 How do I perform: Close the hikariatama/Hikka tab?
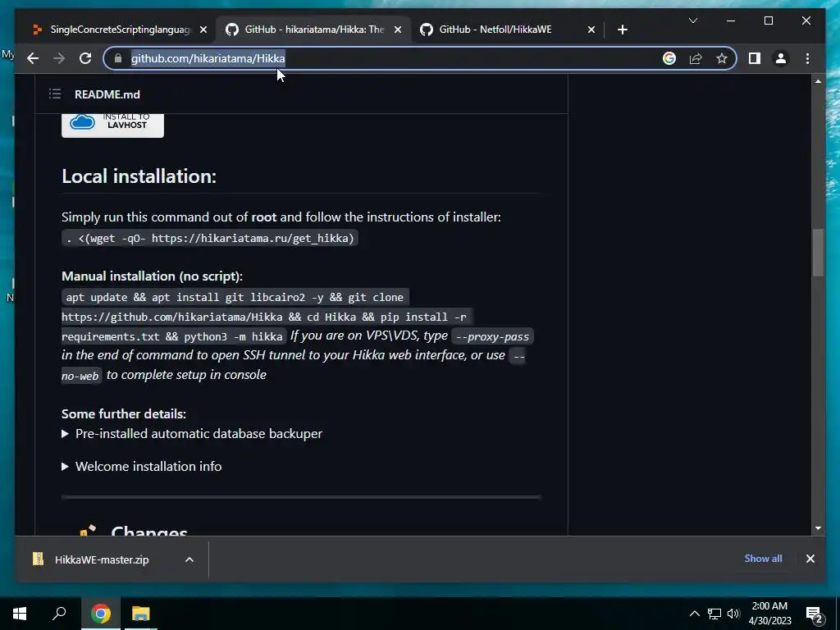[x=398, y=30]
